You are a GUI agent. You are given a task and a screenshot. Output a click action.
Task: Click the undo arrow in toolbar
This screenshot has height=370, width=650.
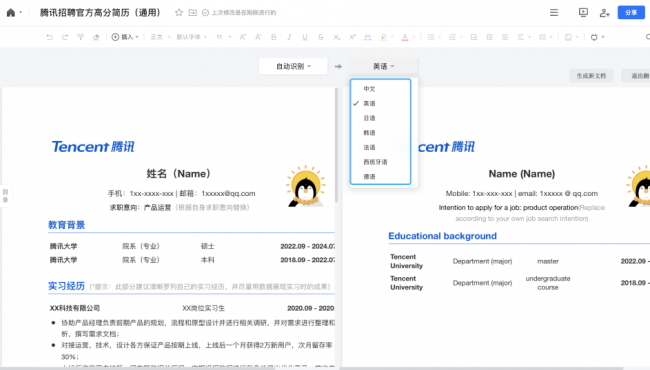(49, 37)
